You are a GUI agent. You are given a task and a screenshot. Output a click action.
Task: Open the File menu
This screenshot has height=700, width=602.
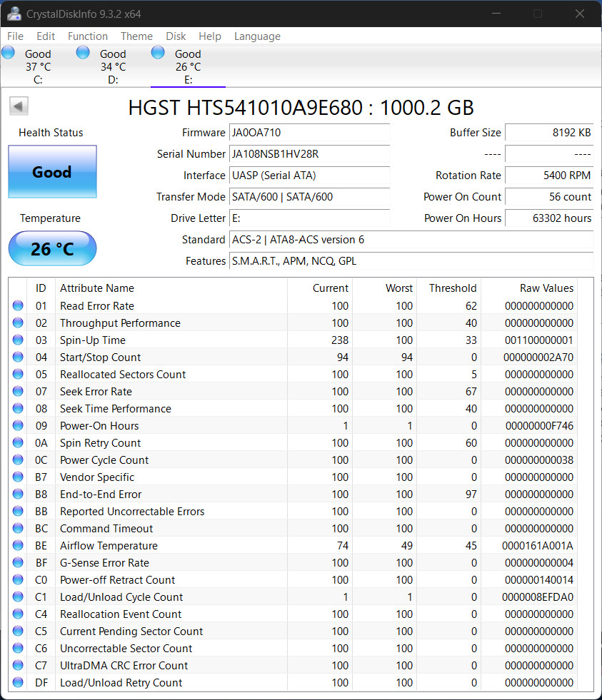[15, 36]
